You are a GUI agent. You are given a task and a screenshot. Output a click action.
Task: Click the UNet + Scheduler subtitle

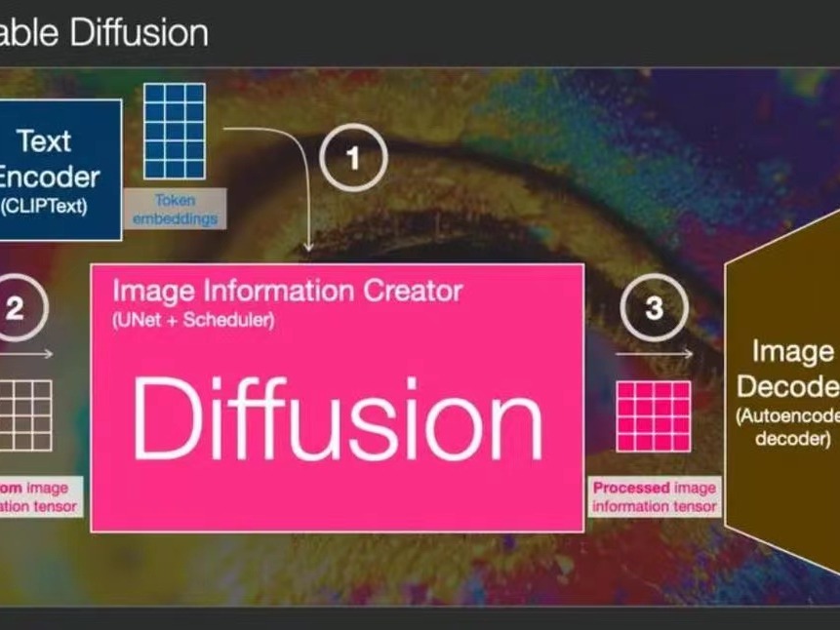(x=194, y=317)
